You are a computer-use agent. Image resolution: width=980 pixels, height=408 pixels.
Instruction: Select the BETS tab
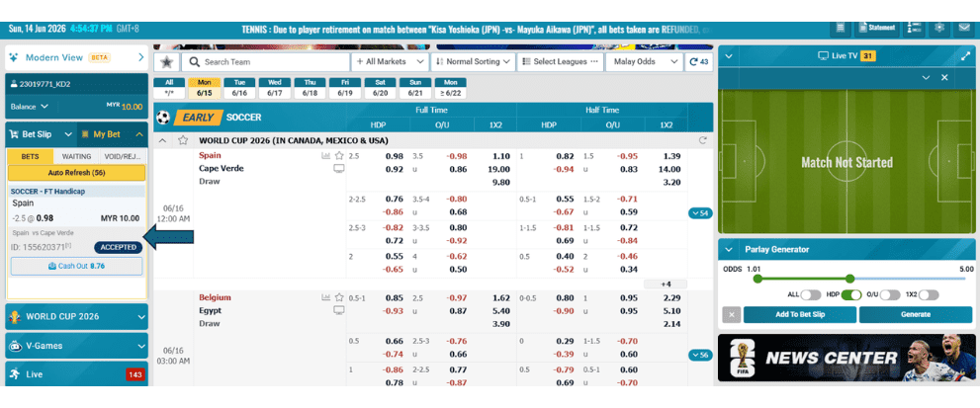click(30, 156)
